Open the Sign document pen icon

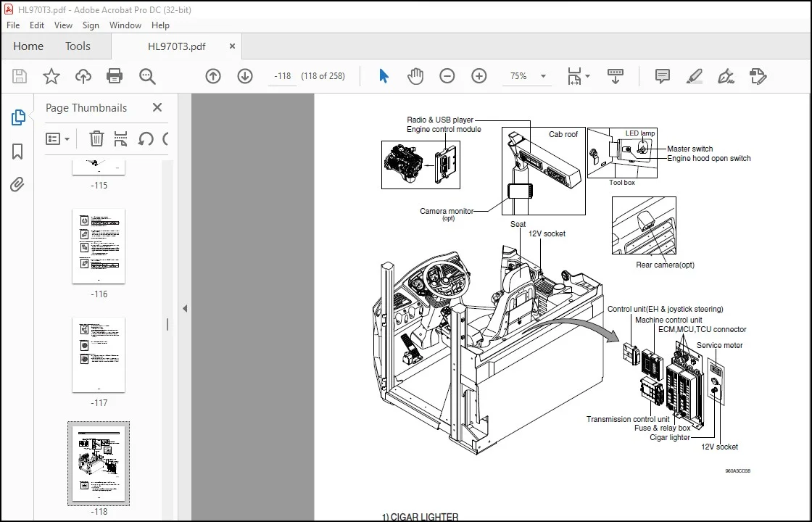pos(726,76)
